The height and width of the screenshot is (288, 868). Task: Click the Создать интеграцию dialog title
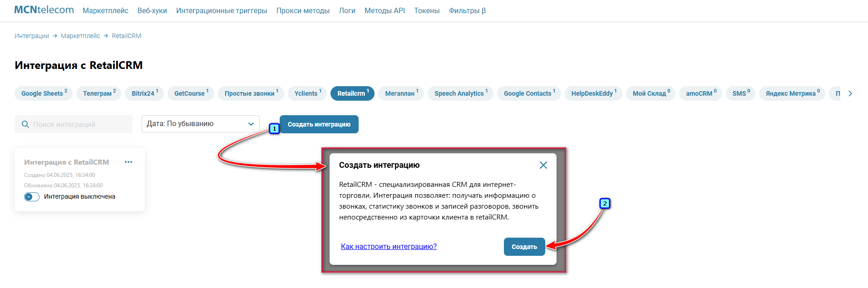point(379,165)
